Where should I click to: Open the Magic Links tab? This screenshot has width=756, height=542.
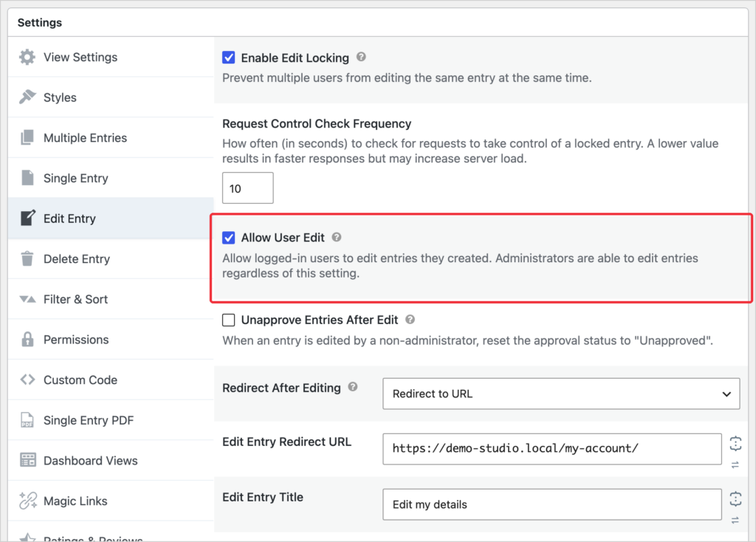(x=111, y=501)
